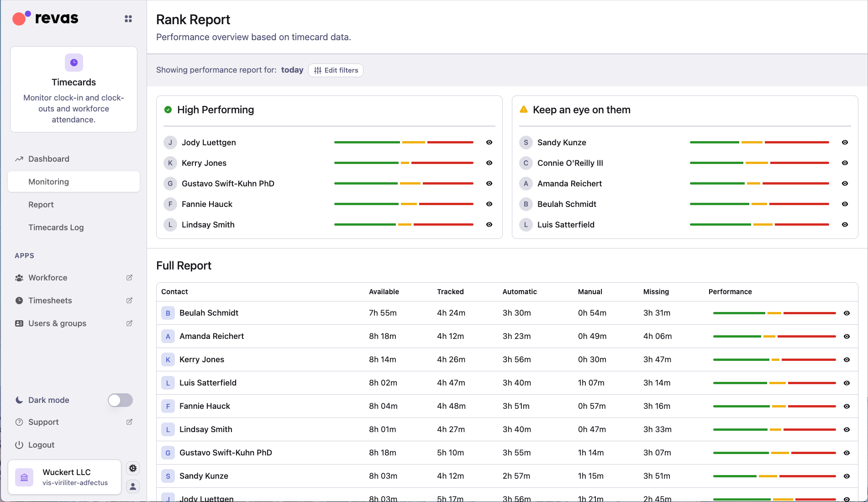Open external link arrow next to Support
This screenshot has width=868, height=502.
coord(129,422)
